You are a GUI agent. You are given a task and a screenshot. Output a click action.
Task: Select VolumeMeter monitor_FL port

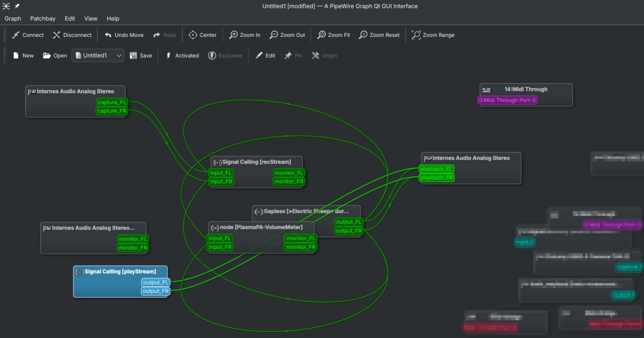pos(300,238)
